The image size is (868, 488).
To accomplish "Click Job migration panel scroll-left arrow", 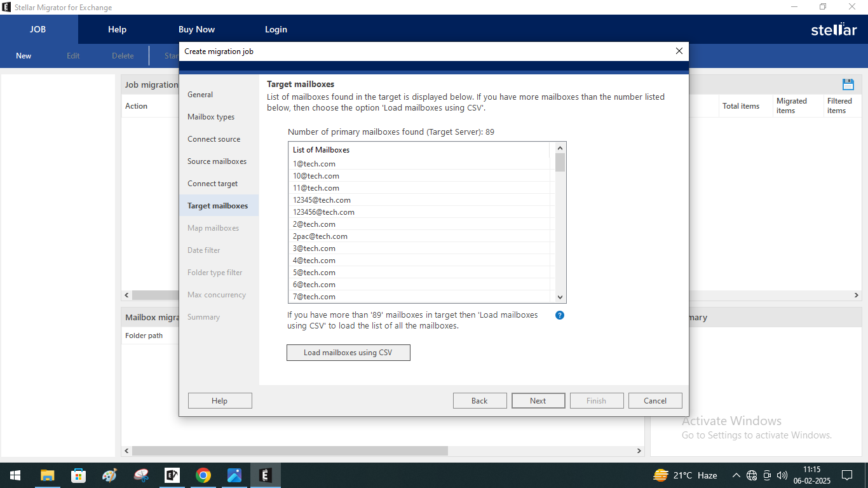I will pyautogui.click(x=126, y=295).
